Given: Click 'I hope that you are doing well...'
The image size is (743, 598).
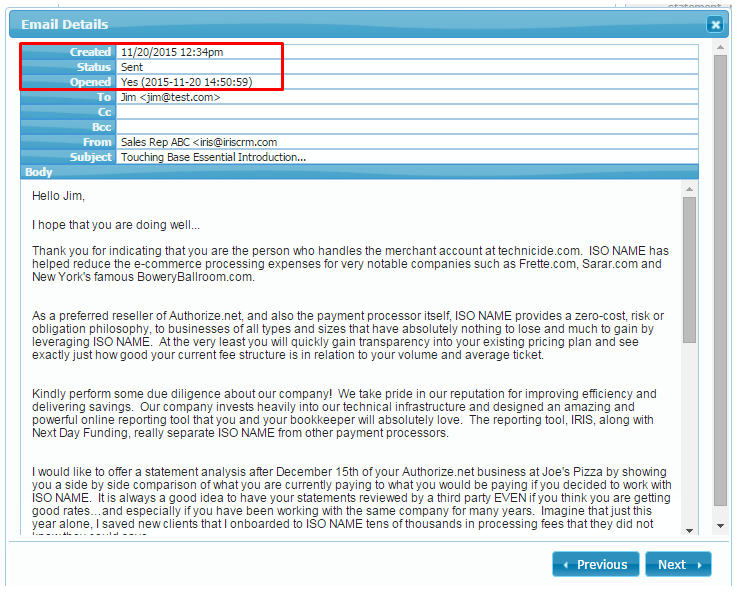Looking at the screenshot, I should [x=116, y=225].
